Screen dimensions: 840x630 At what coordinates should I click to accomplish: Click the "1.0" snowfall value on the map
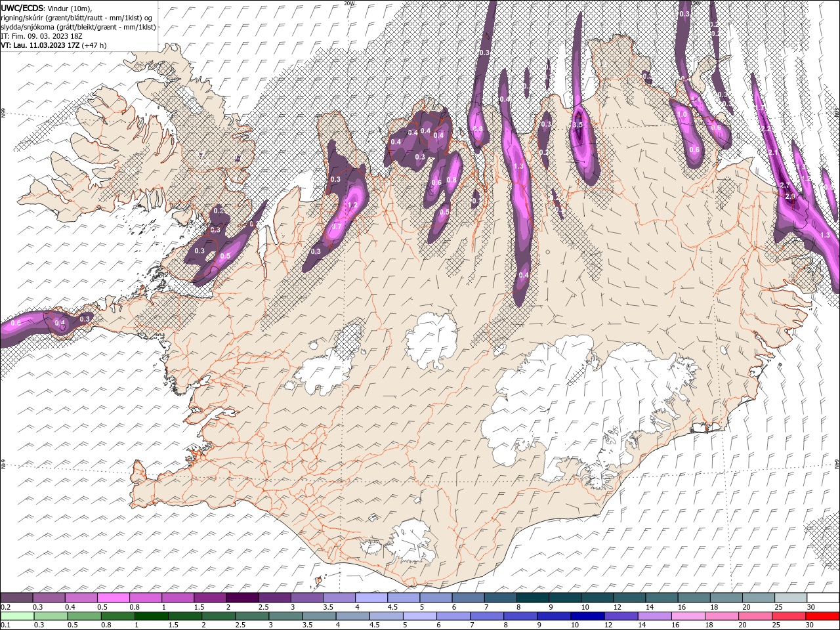tap(682, 114)
